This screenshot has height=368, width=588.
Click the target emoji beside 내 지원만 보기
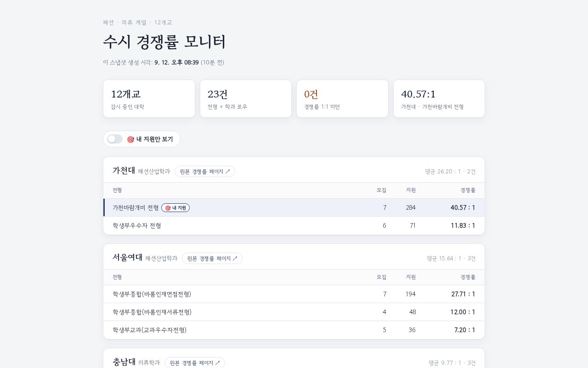click(x=130, y=139)
